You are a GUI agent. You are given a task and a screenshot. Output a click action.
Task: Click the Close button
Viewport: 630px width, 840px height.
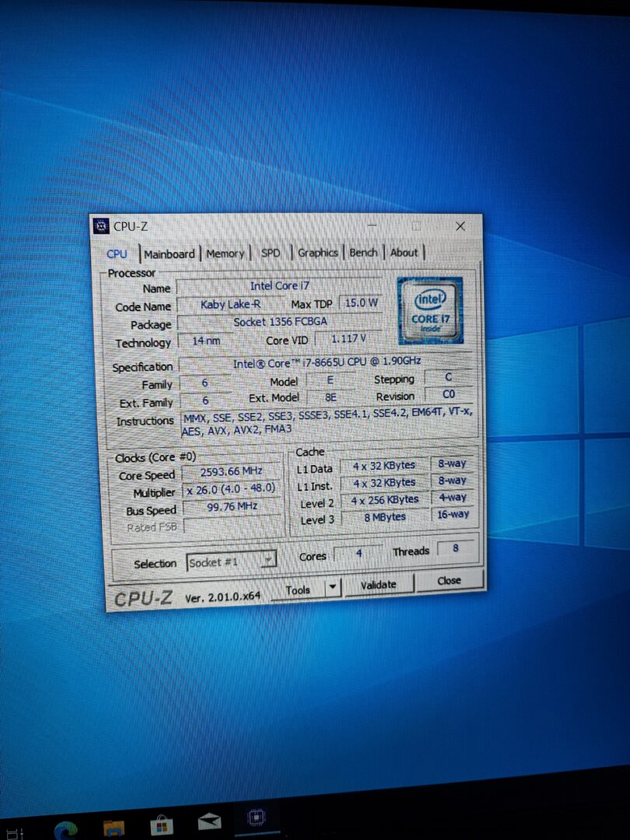[449, 580]
